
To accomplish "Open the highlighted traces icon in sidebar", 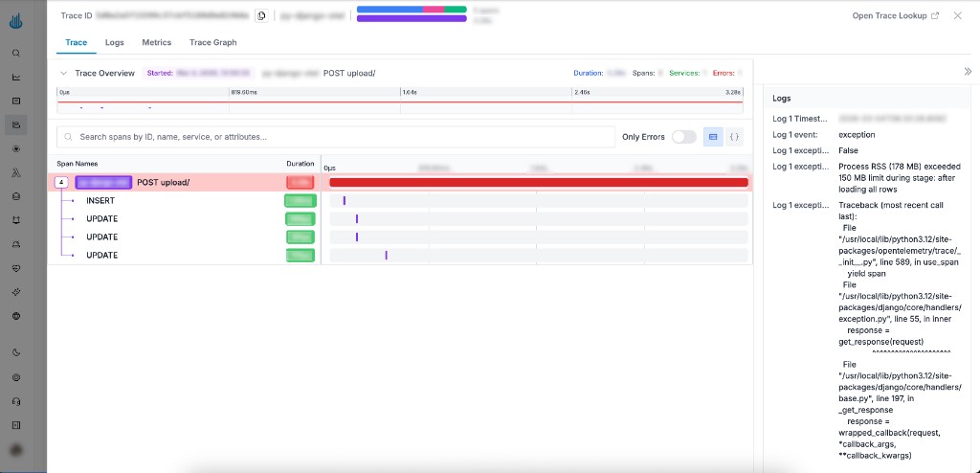I will (17, 125).
